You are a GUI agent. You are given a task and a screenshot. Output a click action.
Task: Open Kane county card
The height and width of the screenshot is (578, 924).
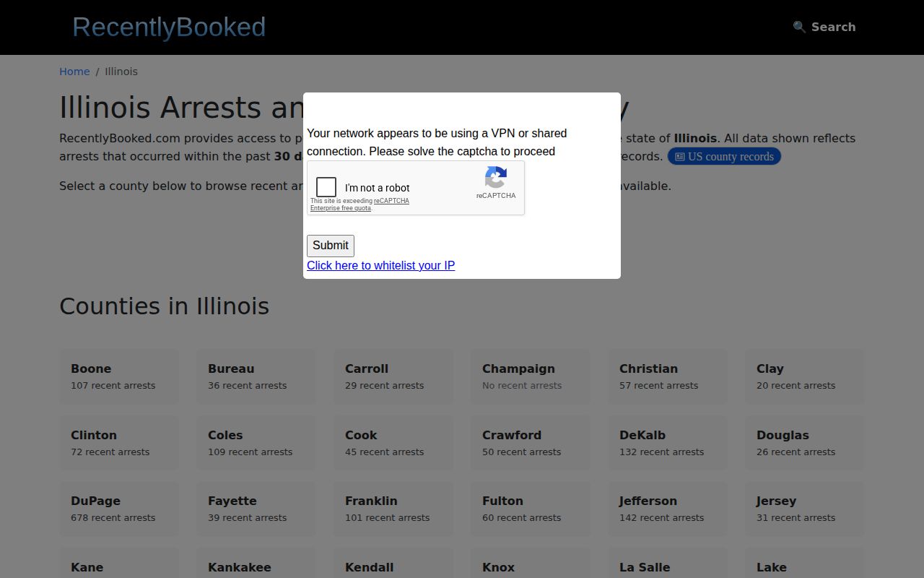[119, 564]
